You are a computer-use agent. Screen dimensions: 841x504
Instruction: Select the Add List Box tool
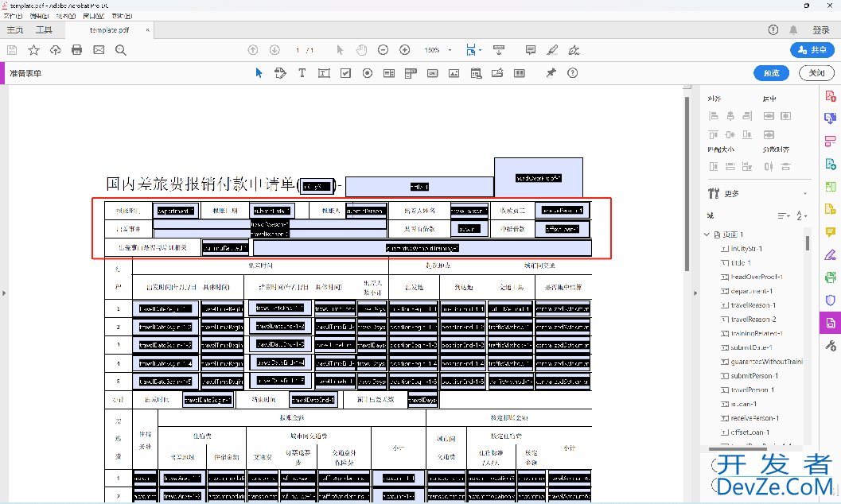(389, 73)
